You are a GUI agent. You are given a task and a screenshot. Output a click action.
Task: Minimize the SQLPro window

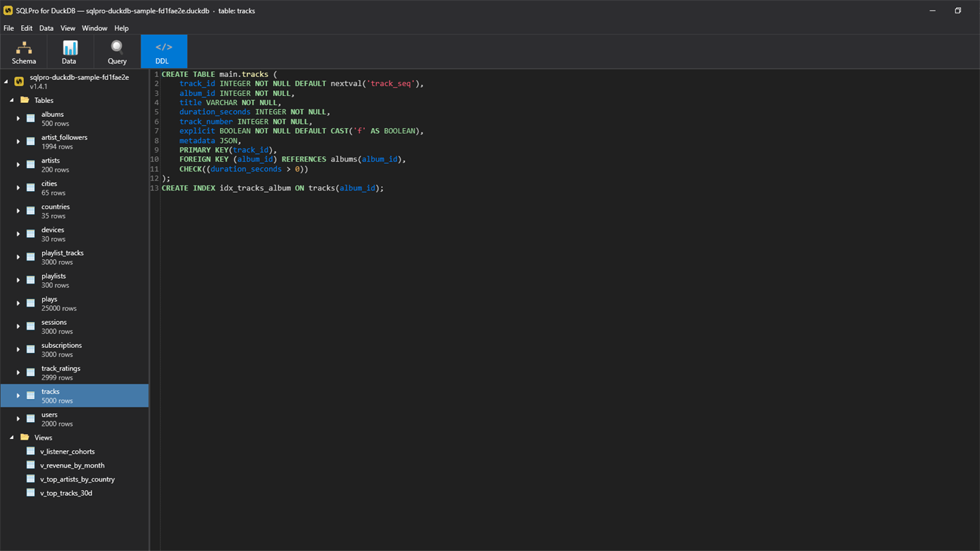point(932,11)
